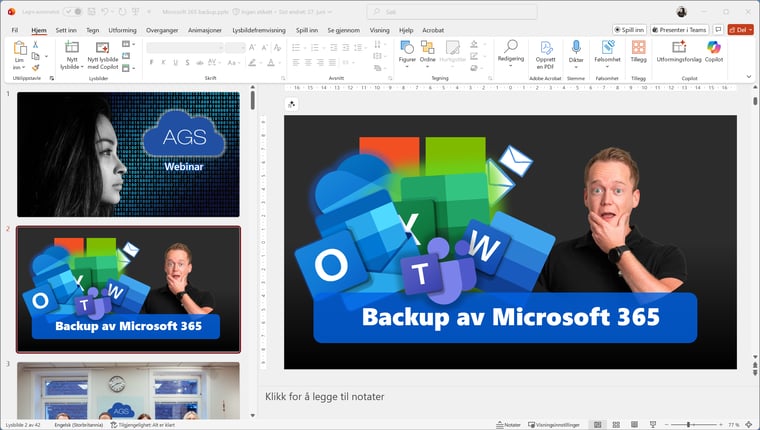Open the Skrift font dialog launcher
The height and width of the screenshot is (430, 760).
click(x=283, y=78)
